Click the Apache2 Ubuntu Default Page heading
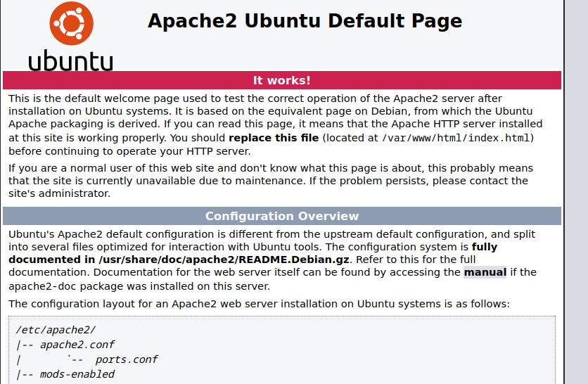The image size is (588, 384). point(305,21)
